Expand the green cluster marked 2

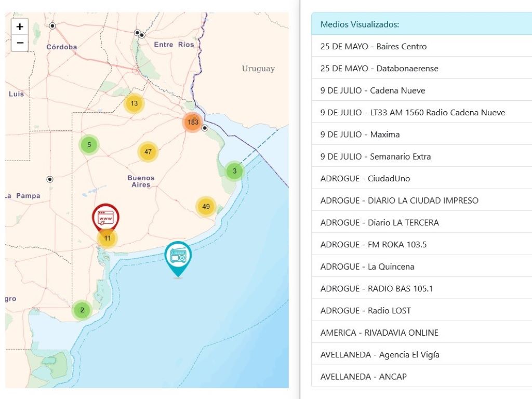click(x=82, y=310)
